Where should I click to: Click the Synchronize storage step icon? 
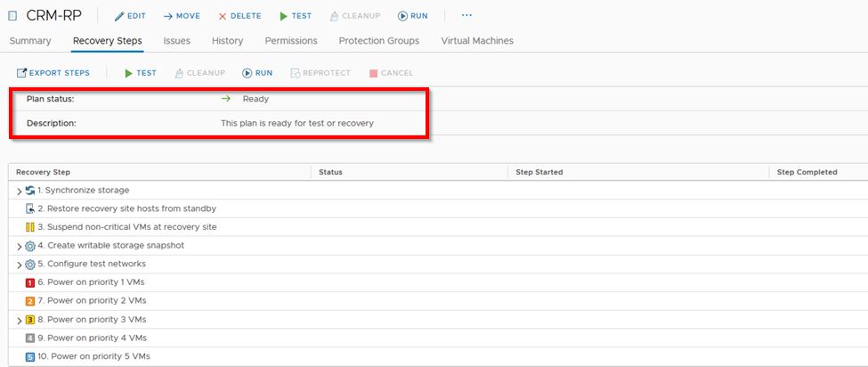tap(29, 191)
